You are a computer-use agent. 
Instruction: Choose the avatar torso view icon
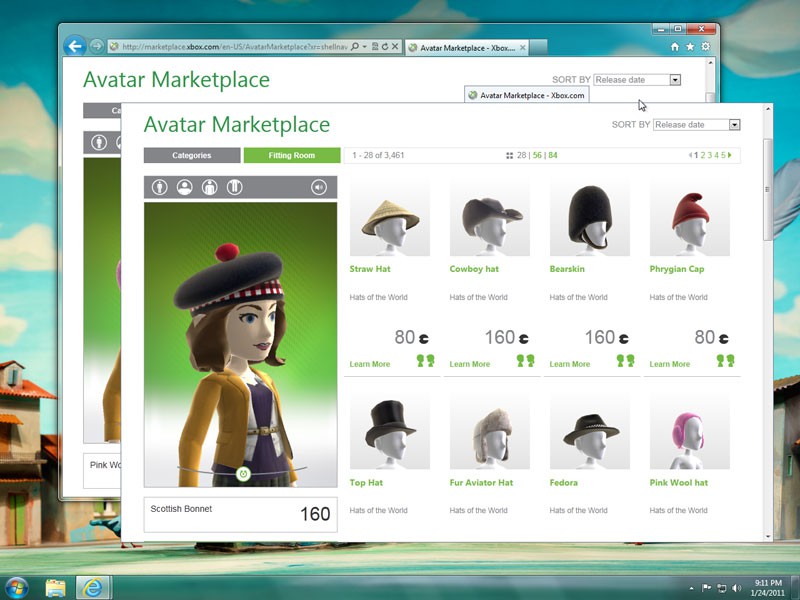pyautogui.click(x=209, y=187)
